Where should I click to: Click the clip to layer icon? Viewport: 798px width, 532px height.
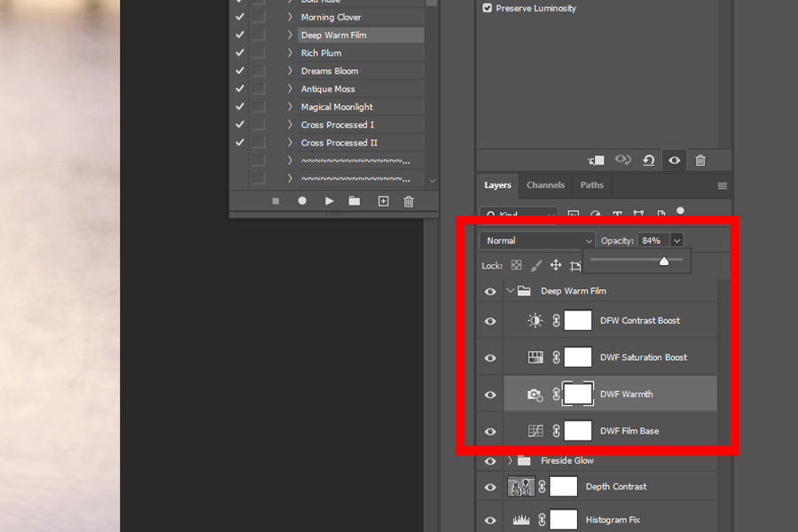click(x=597, y=160)
